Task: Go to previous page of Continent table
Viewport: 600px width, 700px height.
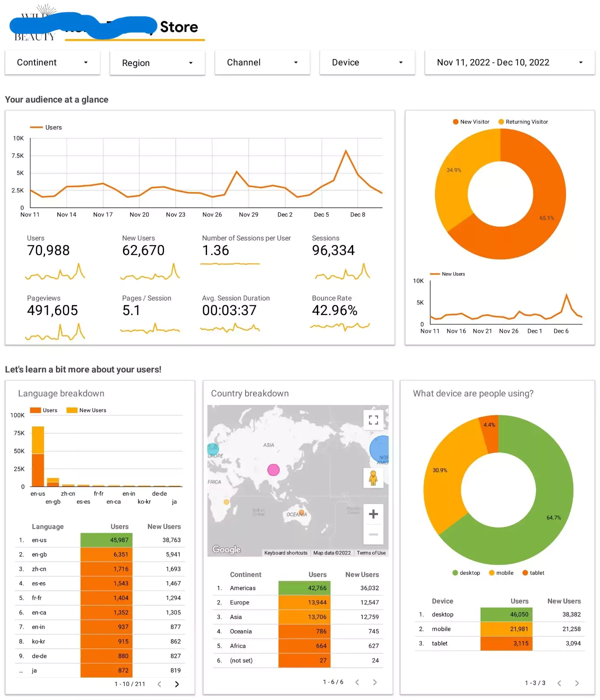Action: click(x=357, y=682)
